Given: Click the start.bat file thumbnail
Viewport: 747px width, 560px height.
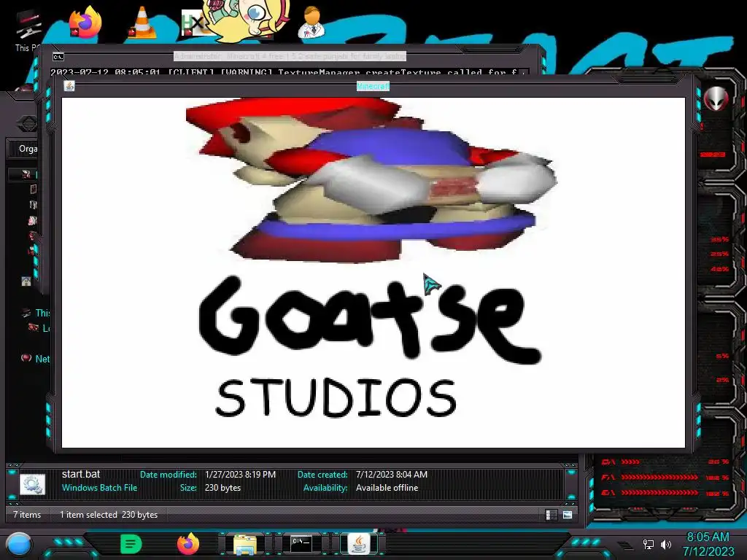Looking at the screenshot, I should [32, 484].
